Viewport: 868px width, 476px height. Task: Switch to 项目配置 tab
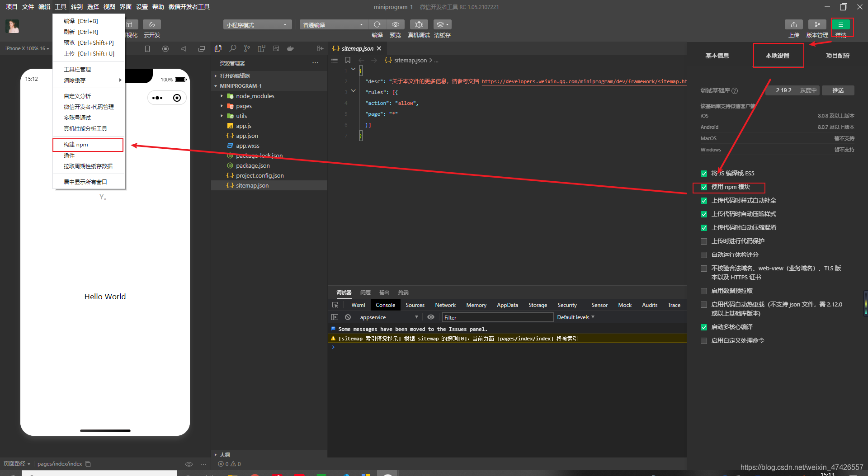(838, 56)
